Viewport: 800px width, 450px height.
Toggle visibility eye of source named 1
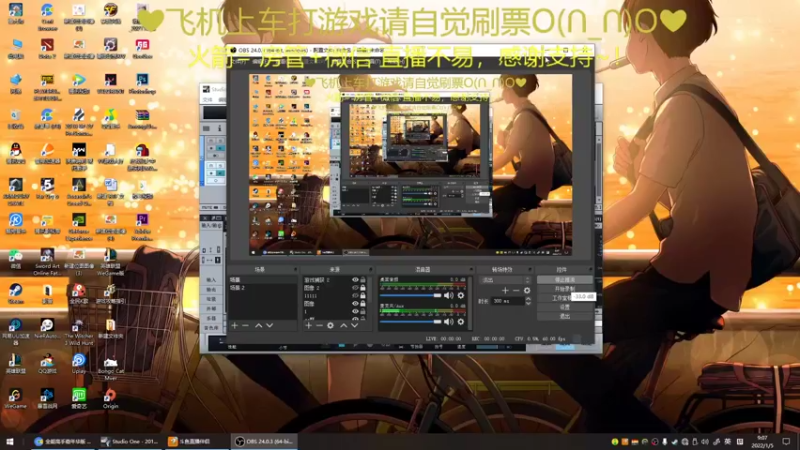click(355, 311)
